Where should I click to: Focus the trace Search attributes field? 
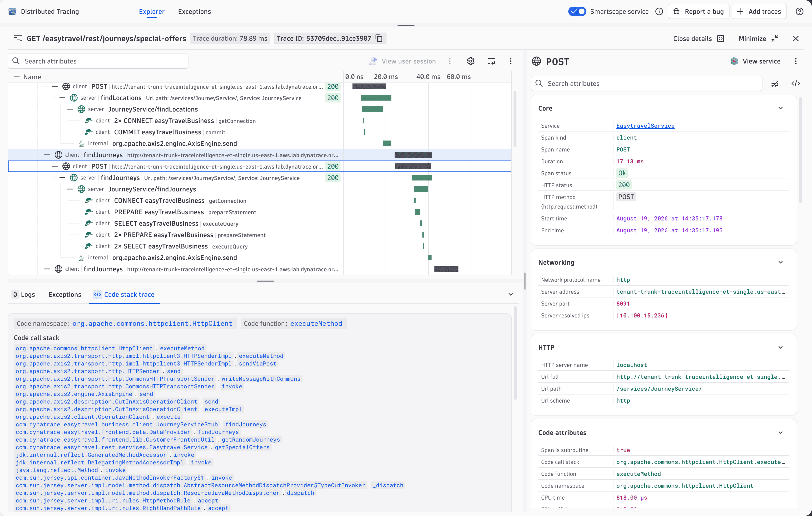coord(98,61)
